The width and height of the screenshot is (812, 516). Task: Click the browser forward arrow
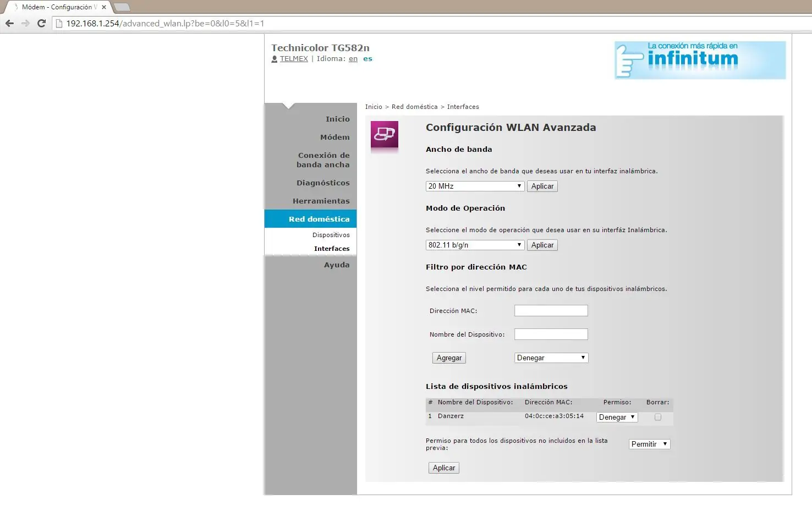[x=25, y=23]
